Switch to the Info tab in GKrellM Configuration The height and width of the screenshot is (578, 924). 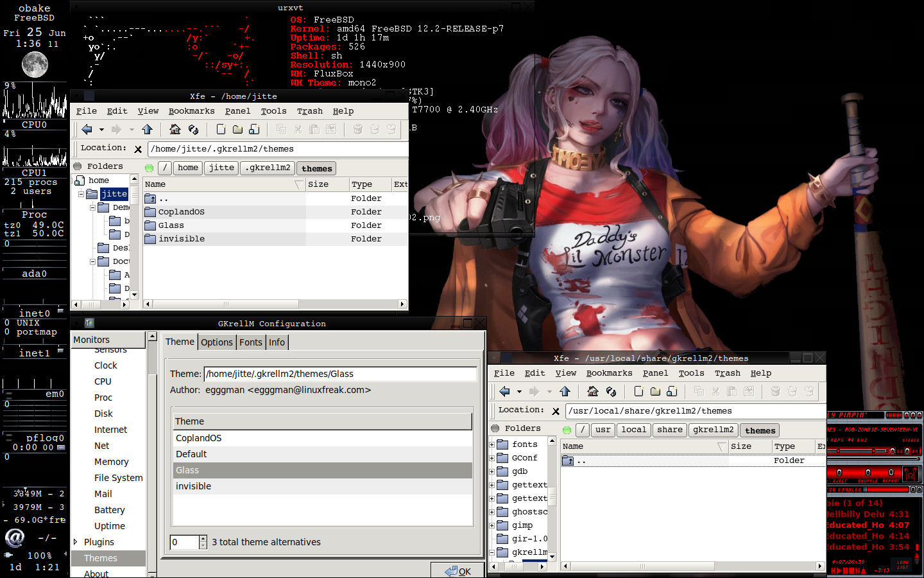point(277,342)
